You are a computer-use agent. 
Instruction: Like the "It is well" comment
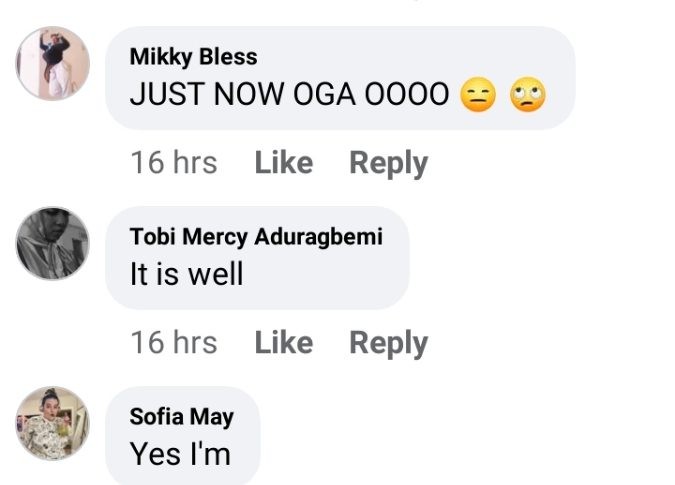coord(283,343)
